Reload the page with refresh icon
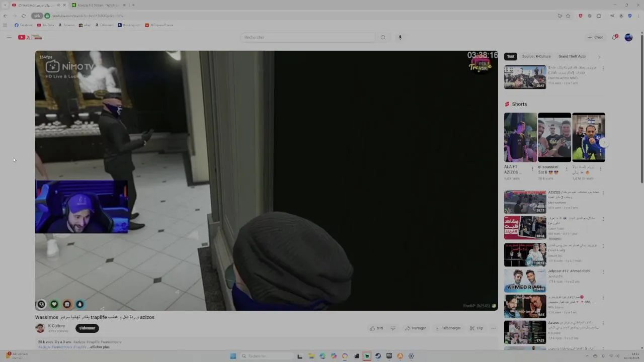The height and width of the screenshot is (362, 644). click(x=23, y=16)
